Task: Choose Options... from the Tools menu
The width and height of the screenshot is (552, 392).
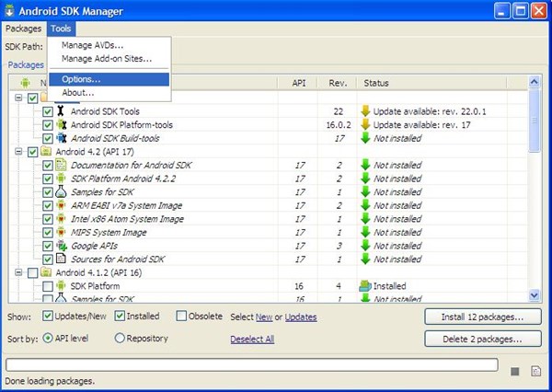Action: tap(81, 79)
